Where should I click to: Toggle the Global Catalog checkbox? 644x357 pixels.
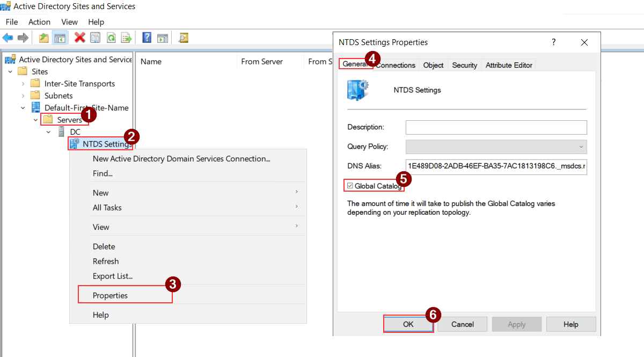click(350, 185)
